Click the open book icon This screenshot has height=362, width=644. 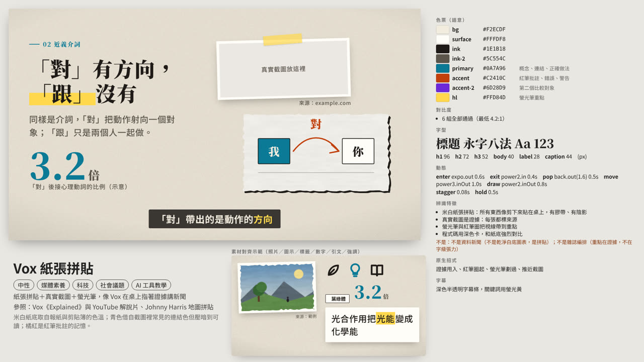click(377, 270)
